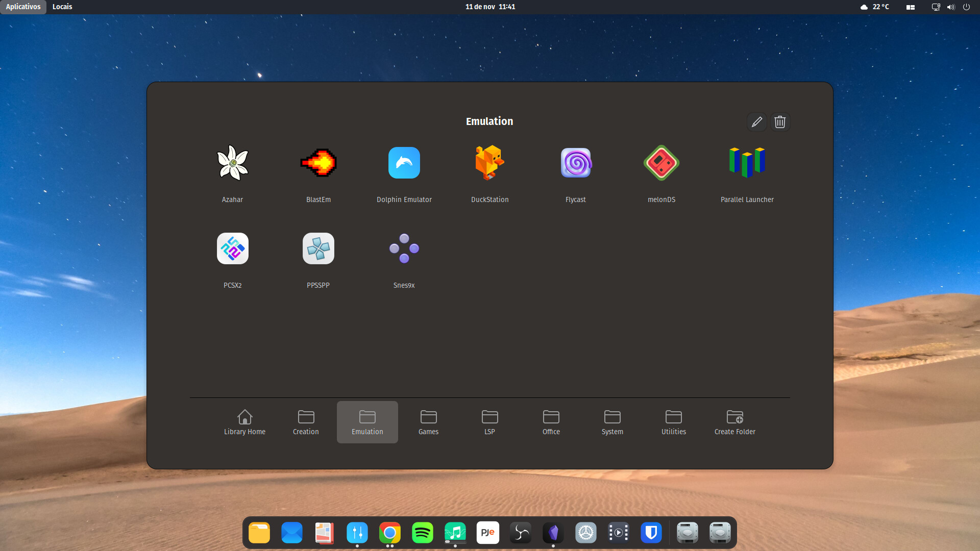This screenshot has width=980, height=551.
Task: Launch the Azahar emulator
Action: [x=233, y=163]
